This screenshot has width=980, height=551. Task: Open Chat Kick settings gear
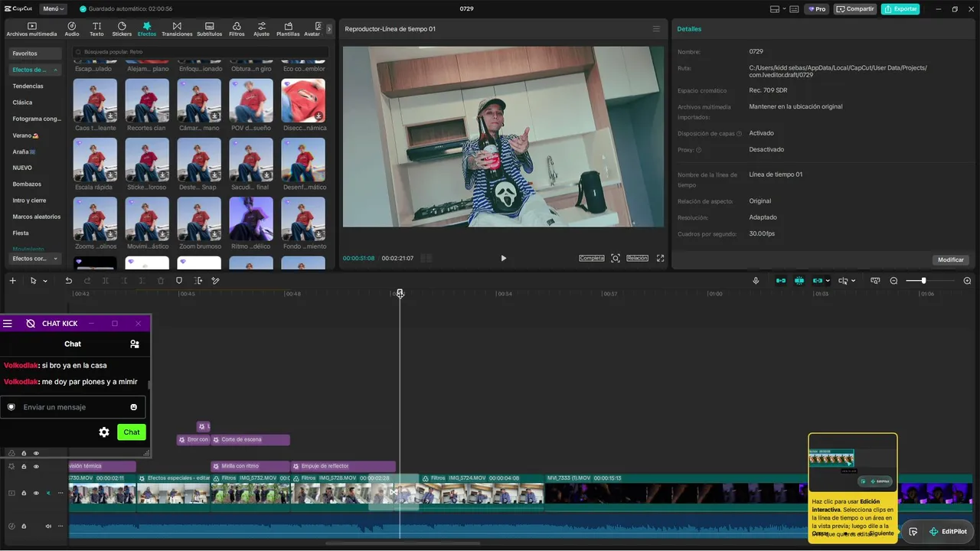pyautogui.click(x=104, y=432)
